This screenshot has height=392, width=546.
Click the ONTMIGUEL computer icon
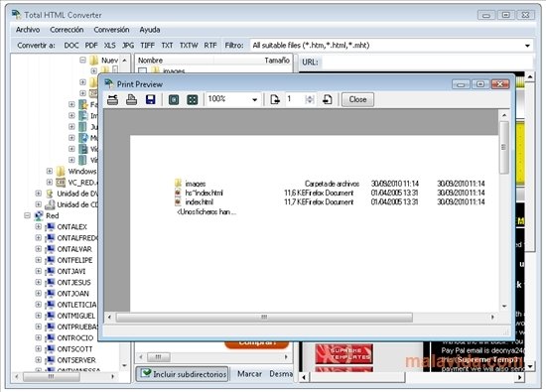(x=50, y=316)
